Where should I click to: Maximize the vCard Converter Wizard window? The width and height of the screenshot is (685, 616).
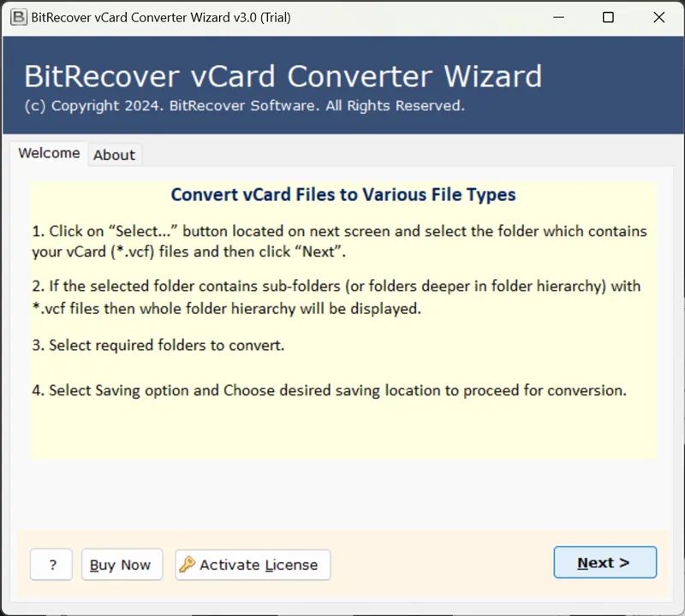608,17
